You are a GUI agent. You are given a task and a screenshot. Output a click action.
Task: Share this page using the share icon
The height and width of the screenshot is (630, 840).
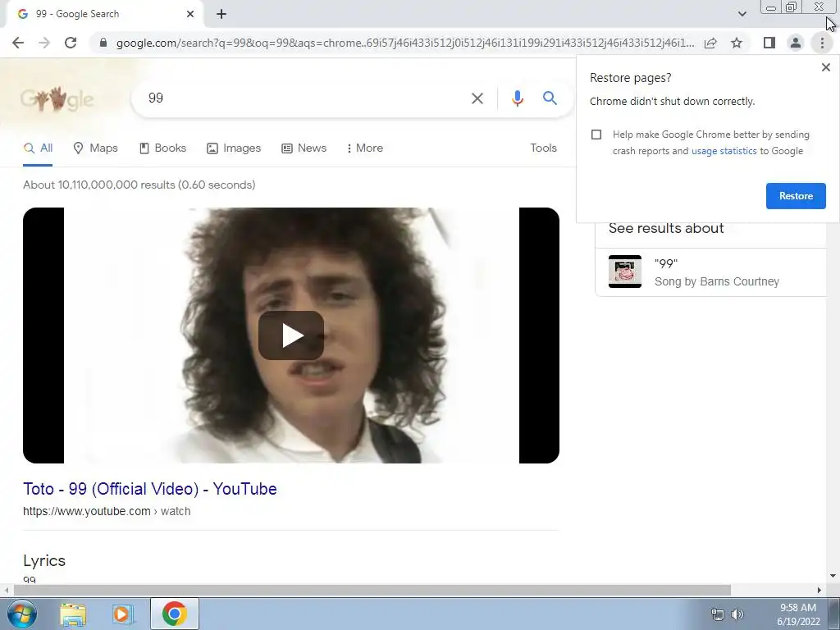[710, 43]
